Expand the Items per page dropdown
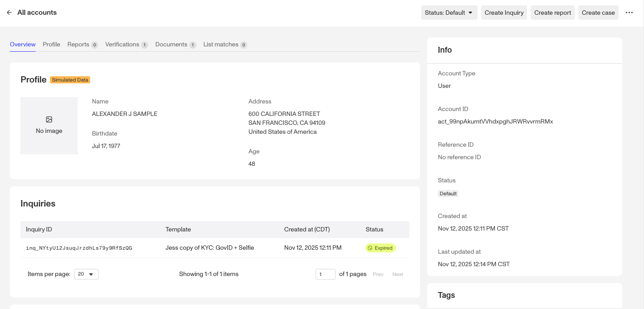 86,274
